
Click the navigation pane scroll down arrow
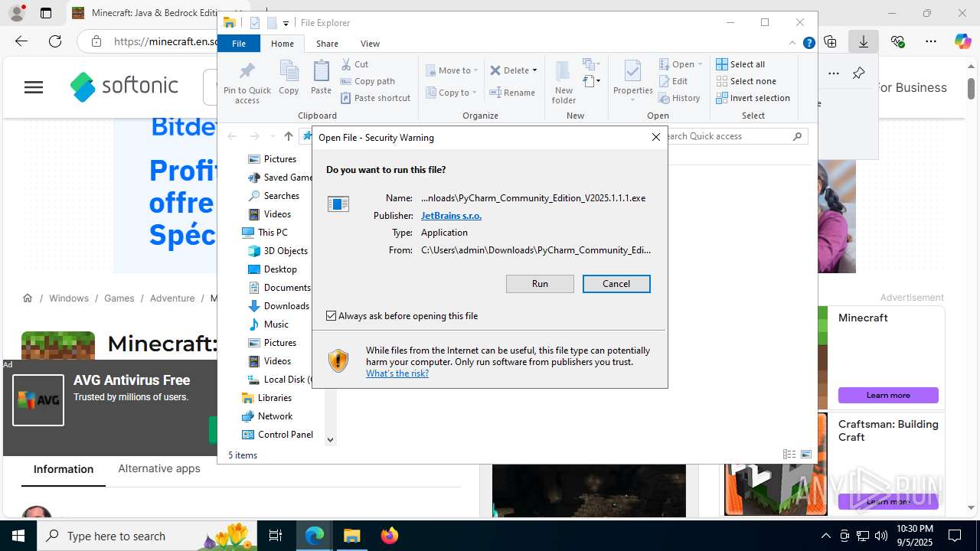tap(331, 440)
